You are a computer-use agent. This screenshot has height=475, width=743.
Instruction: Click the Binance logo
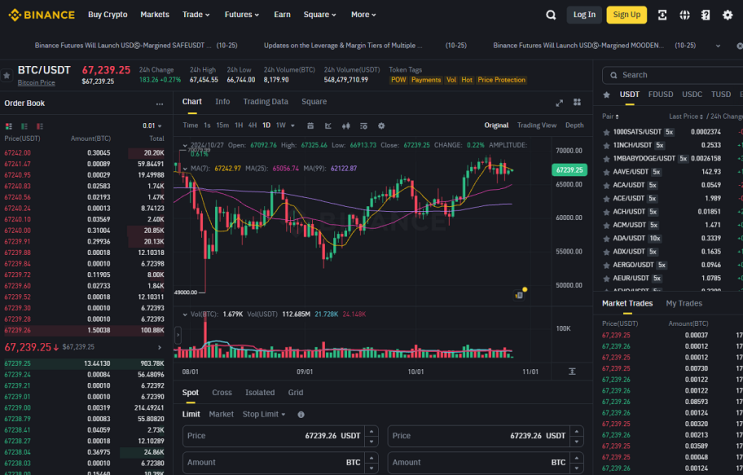(42, 15)
